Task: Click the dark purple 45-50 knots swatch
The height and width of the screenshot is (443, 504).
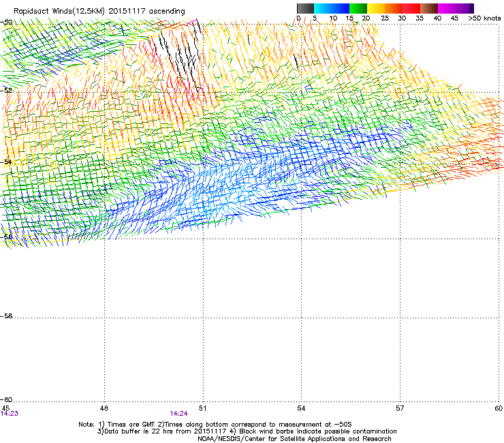Action: tap(464, 8)
